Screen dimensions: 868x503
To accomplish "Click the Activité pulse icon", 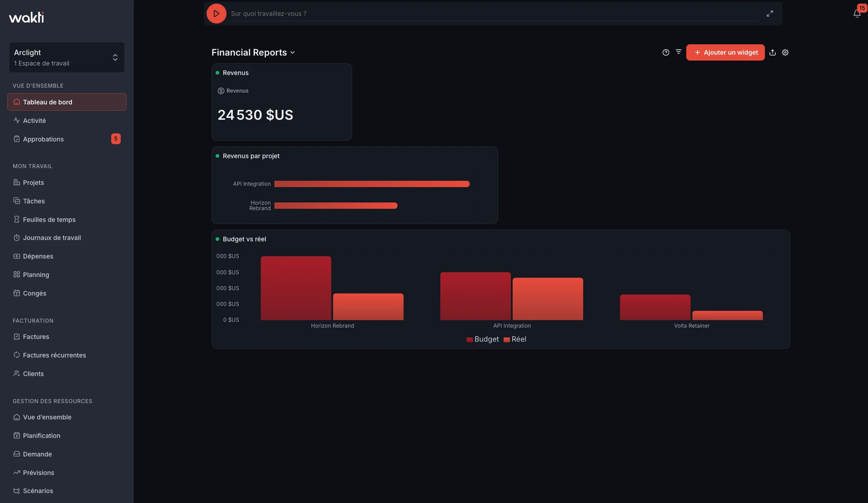I will [x=17, y=121].
